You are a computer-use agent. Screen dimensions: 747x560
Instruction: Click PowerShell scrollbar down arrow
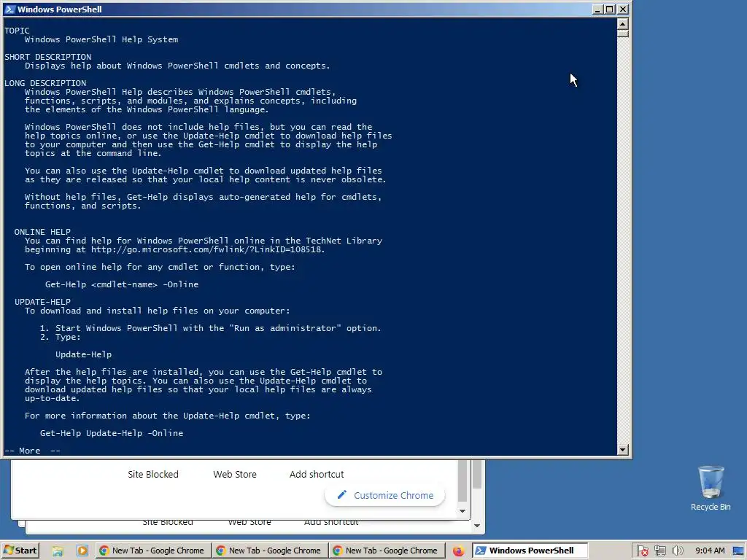623,449
